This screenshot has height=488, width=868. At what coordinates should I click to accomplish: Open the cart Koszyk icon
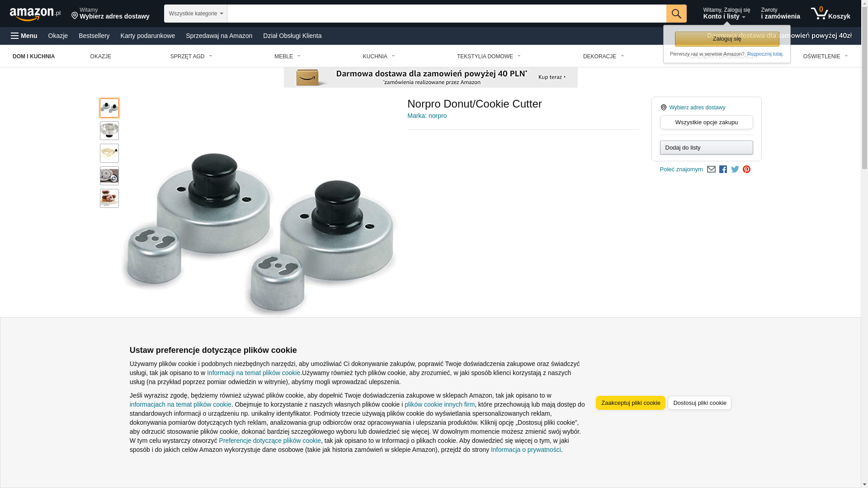tap(830, 14)
